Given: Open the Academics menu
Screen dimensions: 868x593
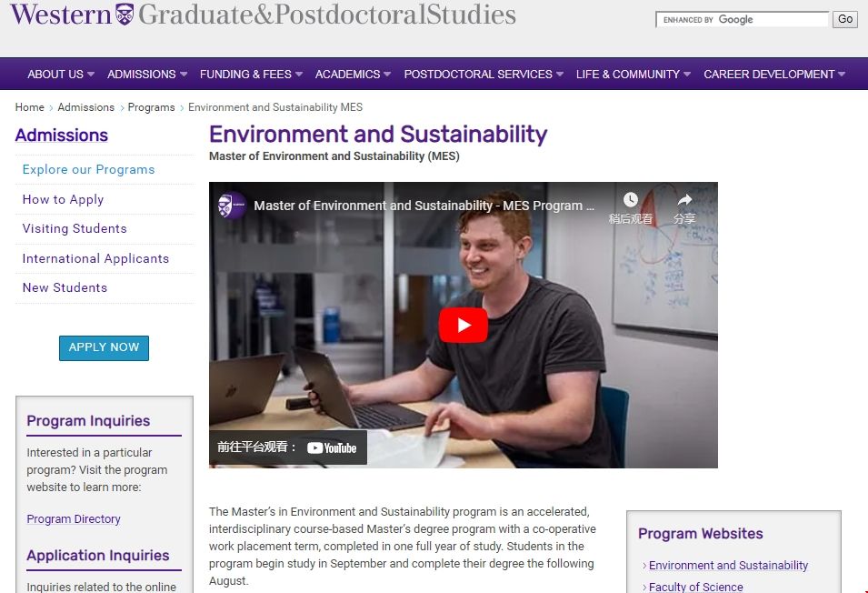Looking at the screenshot, I should click(353, 75).
